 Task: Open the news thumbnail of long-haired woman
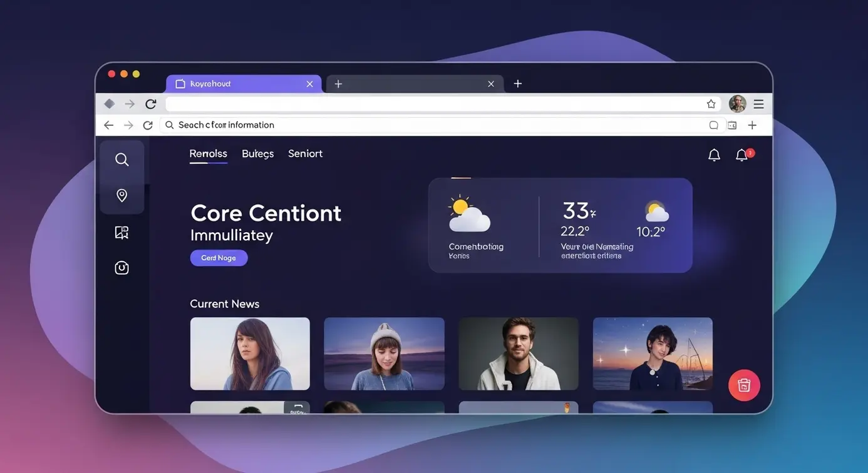pos(250,353)
